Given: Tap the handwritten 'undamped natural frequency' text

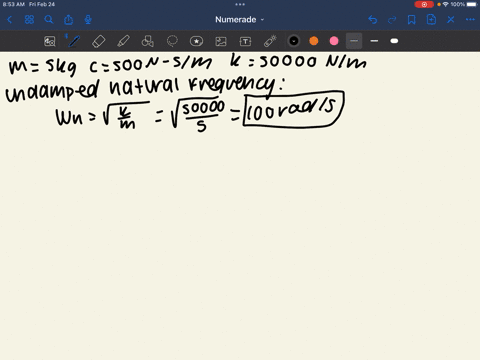Looking at the screenshot, I should pyautogui.click(x=145, y=88).
